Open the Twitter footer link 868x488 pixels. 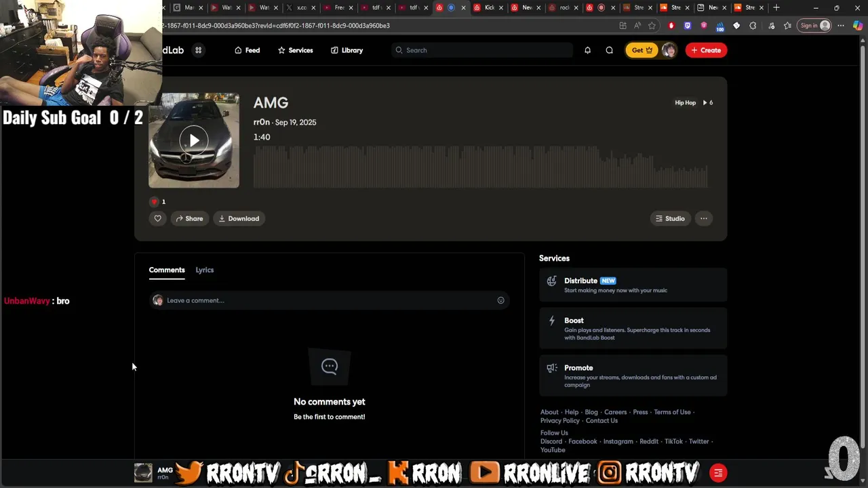[x=698, y=441]
